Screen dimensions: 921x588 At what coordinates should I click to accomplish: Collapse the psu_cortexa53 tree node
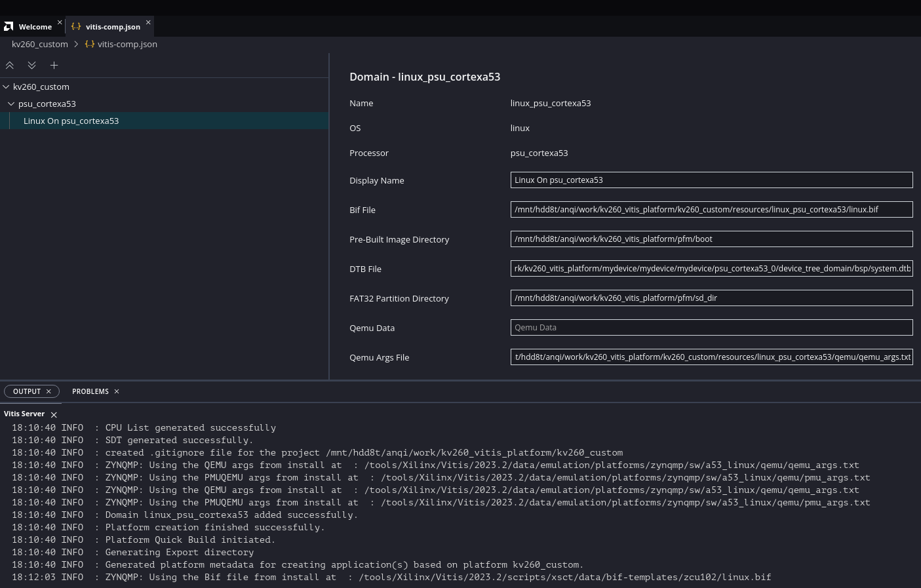pyautogui.click(x=11, y=104)
